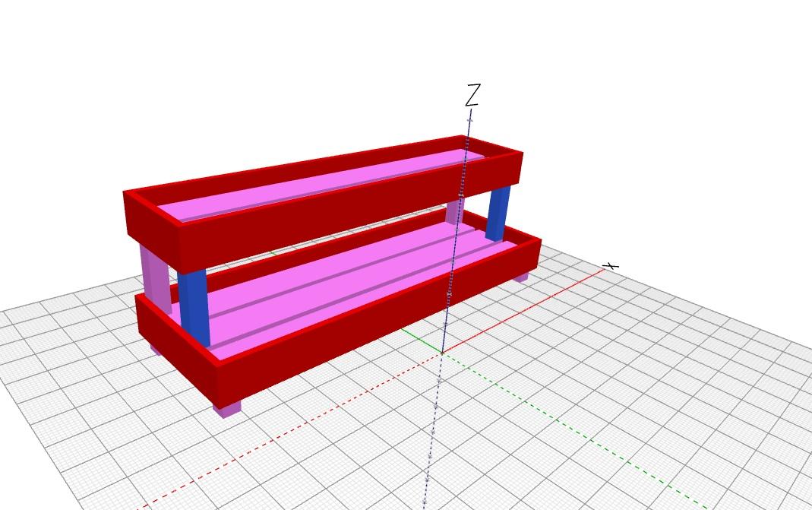Viewport: 812px width, 510px height.
Task: Select the small purple foot at the front corner
Action: 226,412
